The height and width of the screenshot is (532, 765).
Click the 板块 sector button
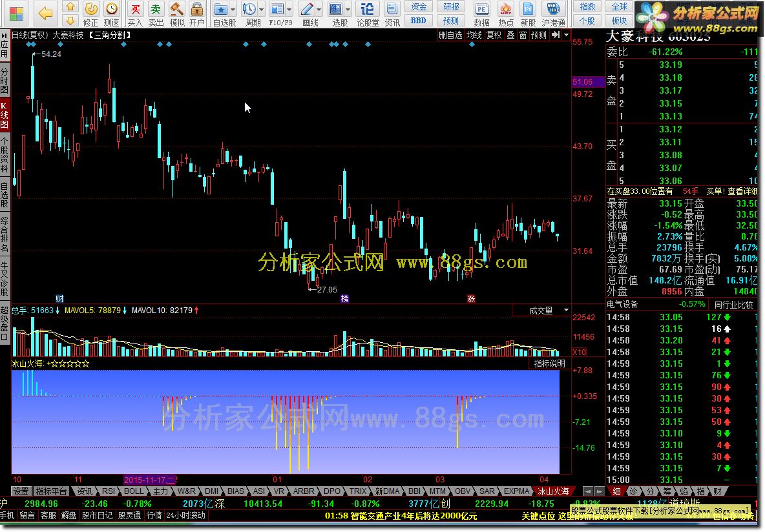[620, 21]
